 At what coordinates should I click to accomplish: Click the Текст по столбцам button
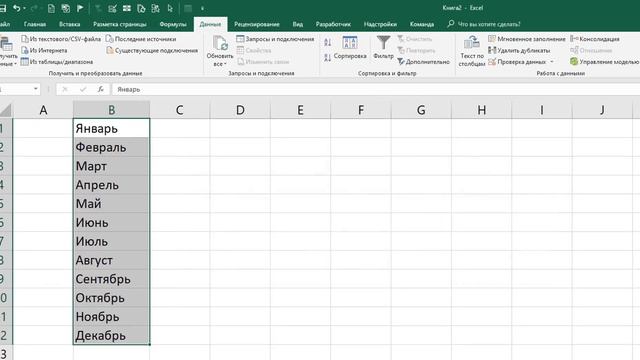coord(472,51)
